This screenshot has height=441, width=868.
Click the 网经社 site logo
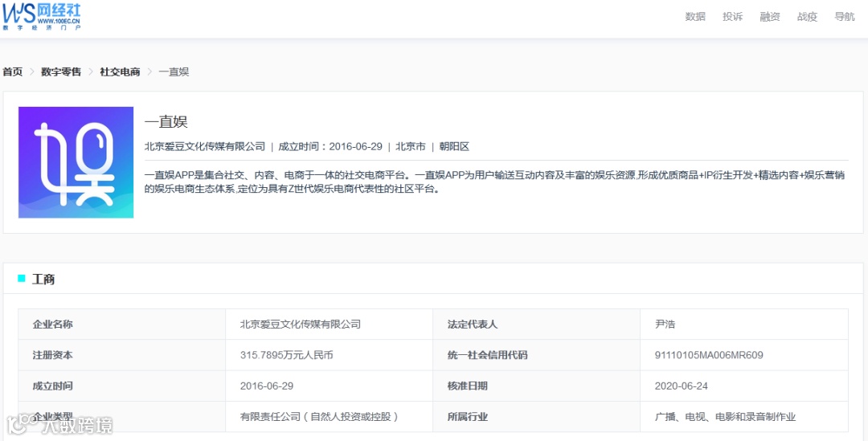42,17
